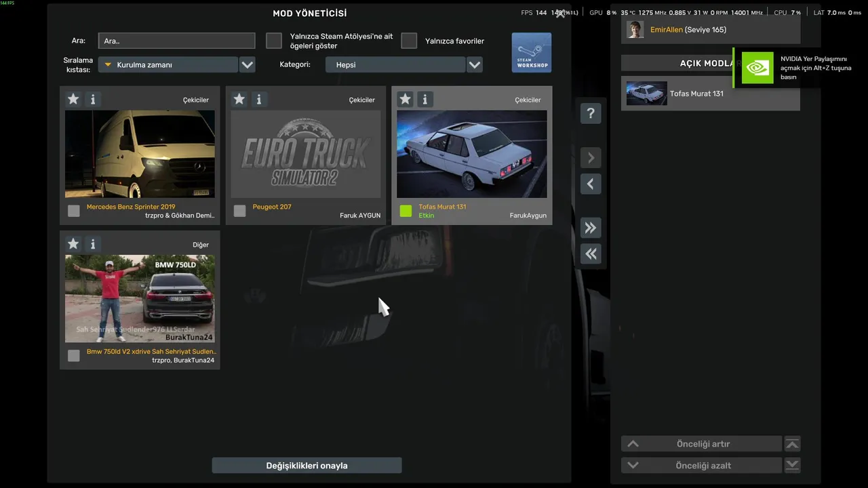The height and width of the screenshot is (488, 868).
Task: Activate all mods with double right arrow
Action: click(x=591, y=228)
